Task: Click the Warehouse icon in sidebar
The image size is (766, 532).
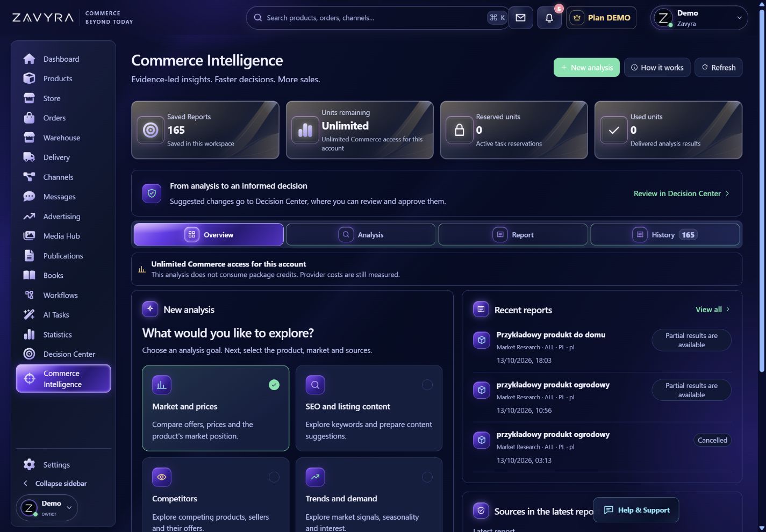Action: (29, 138)
